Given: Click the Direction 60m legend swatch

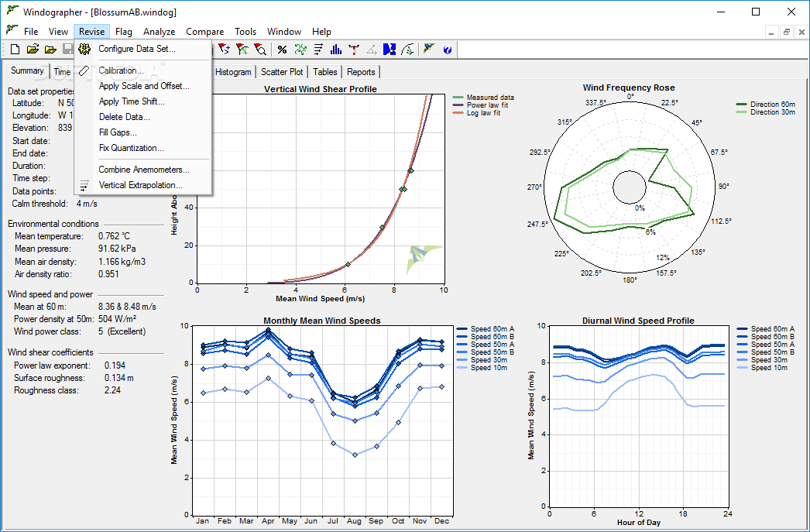Looking at the screenshot, I should (x=741, y=104).
